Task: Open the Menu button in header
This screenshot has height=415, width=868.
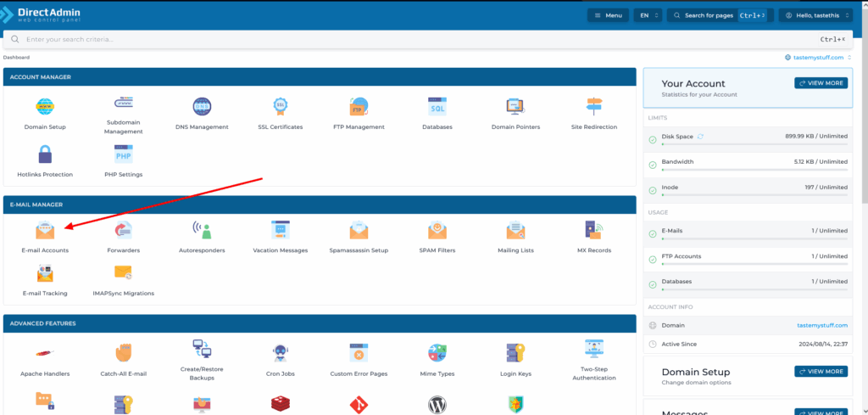Action: (x=608, y=15)
